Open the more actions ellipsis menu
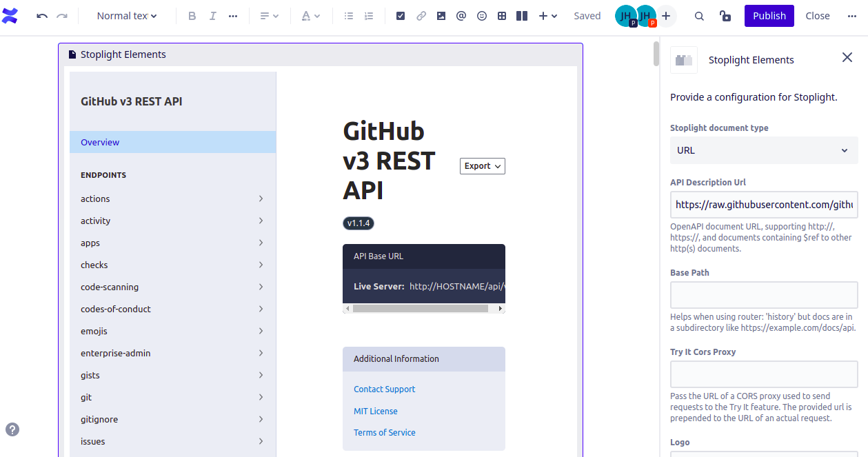The height and width of the screenshot is (457, 868). coord(851,16)
